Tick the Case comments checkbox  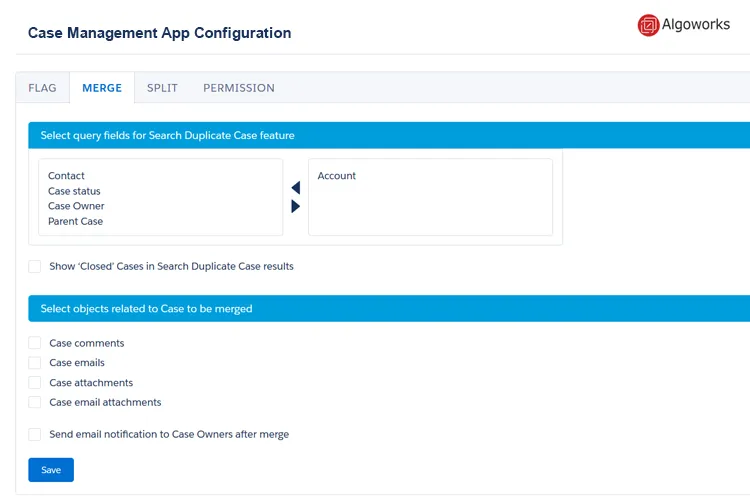[34, 343]
